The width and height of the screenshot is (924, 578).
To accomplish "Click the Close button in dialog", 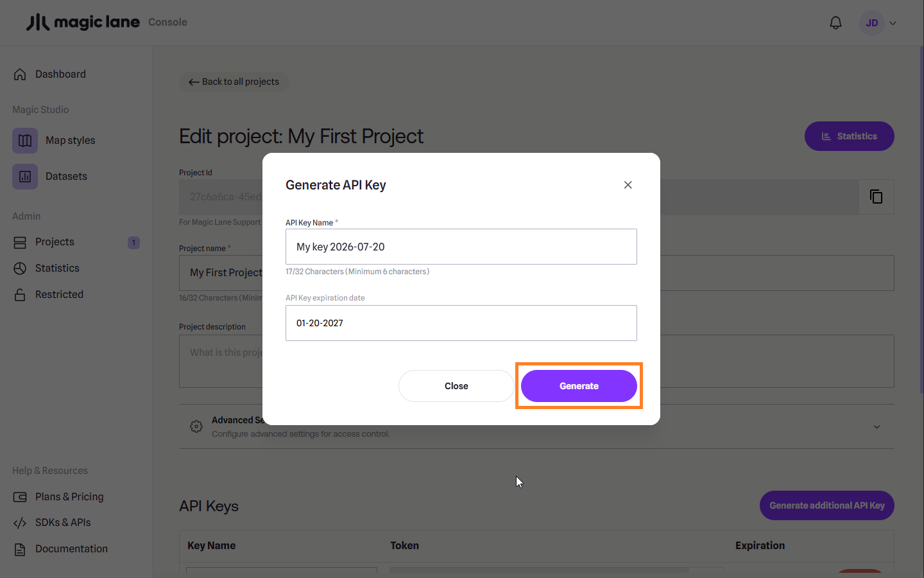I will [456, 386].
